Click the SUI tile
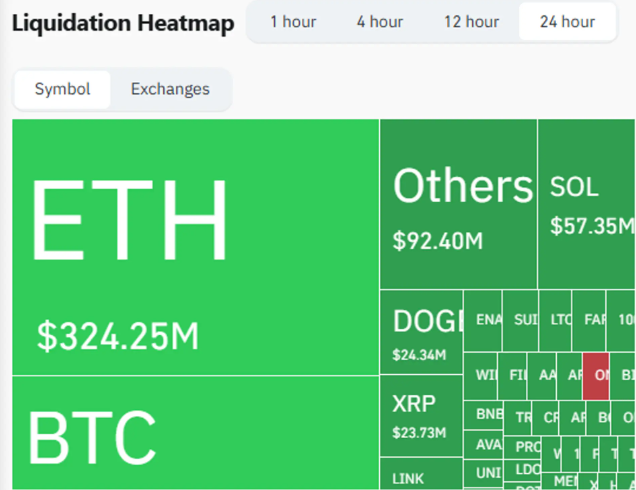The width and height of the screenshot is (636, 490). pos(520,320)
